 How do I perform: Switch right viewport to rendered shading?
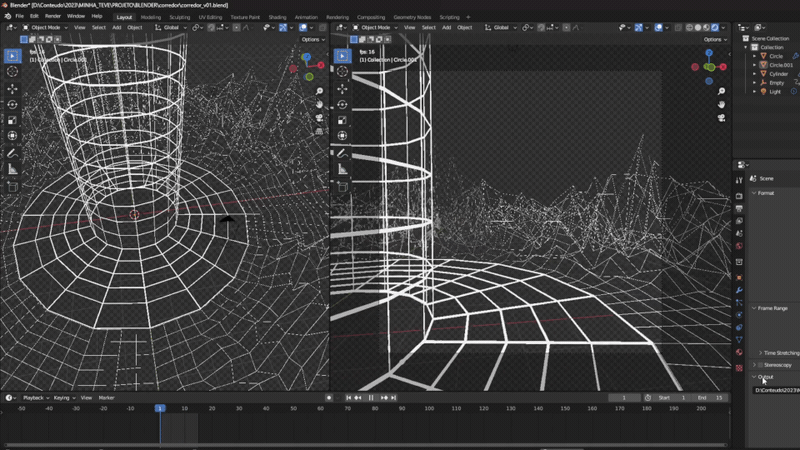pyautogui.click(x=717, y=28)
